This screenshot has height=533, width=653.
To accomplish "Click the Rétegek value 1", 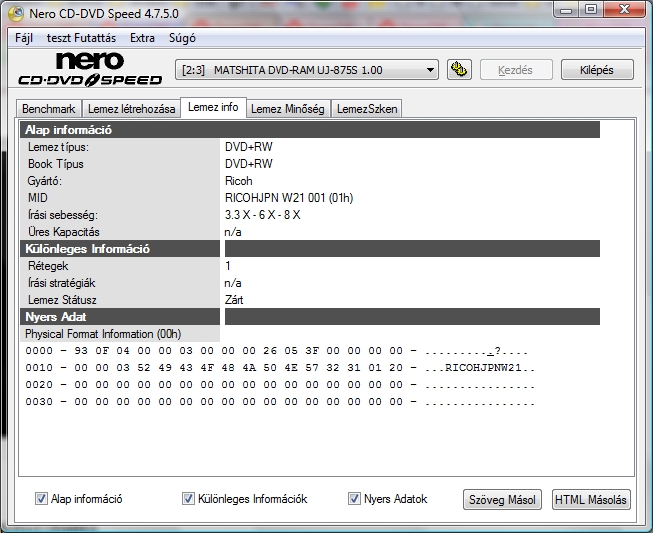I will (228, 266).
